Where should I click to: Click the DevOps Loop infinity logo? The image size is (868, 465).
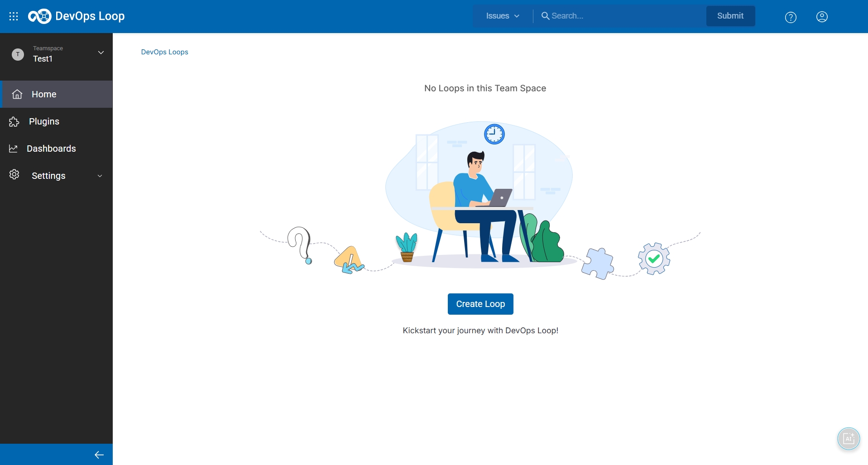coord(40,16)
